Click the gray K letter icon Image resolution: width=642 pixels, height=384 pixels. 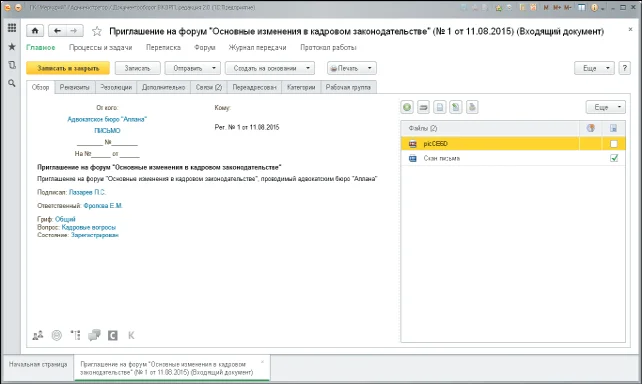pos(131,336)
